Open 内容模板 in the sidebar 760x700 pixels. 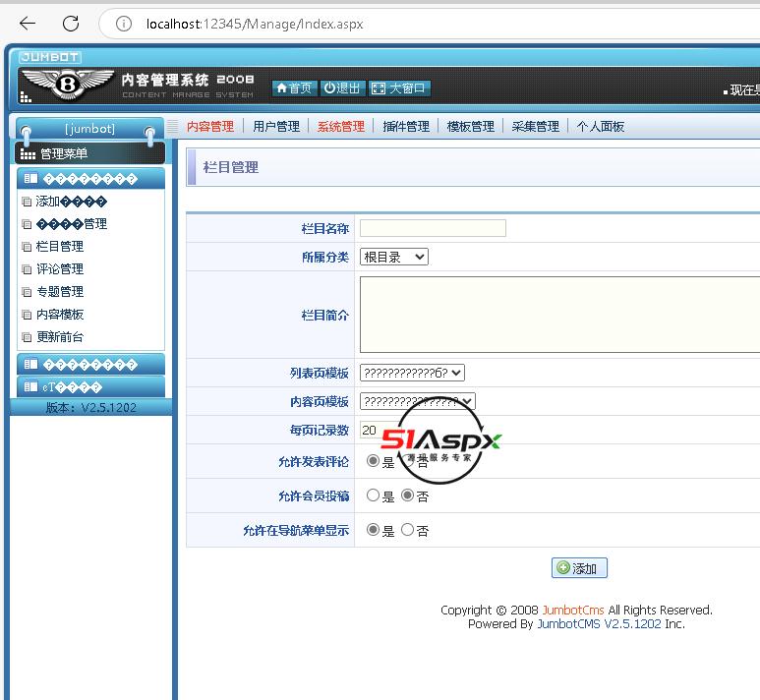[60, 315]
